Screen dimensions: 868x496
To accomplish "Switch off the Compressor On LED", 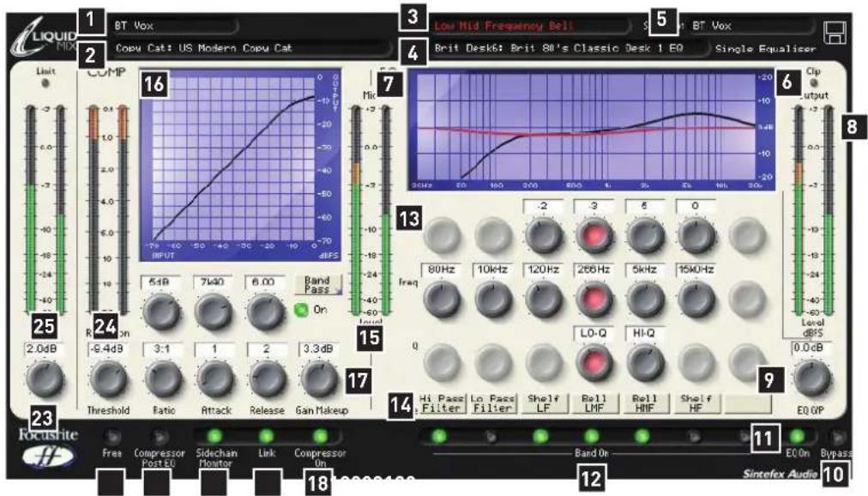I will point(320,436).
